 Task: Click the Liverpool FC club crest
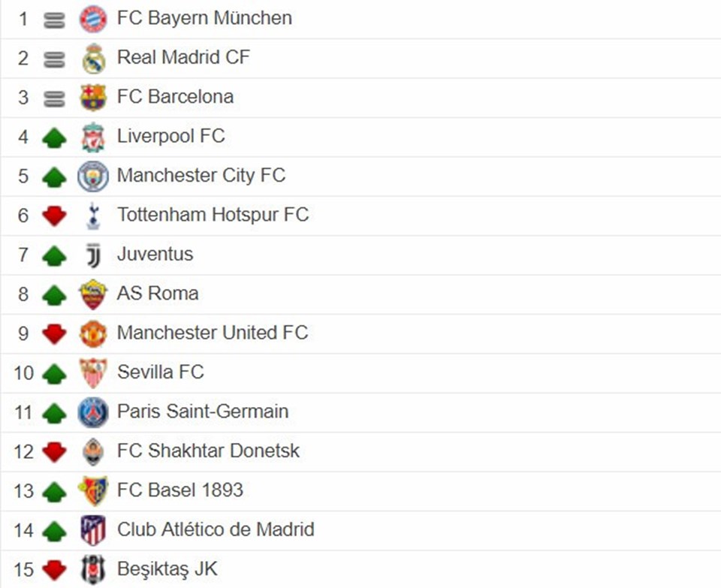[x=93, y=137]
